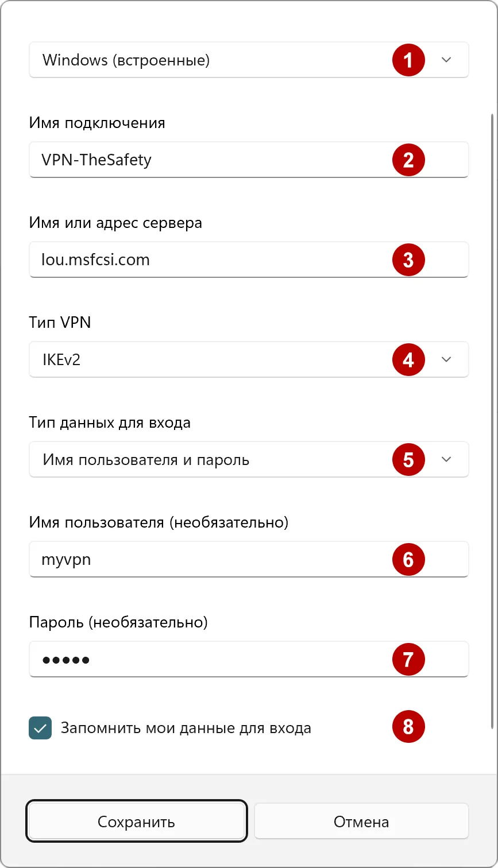Select the username field containing myvpn
The image size is (498, 868).
tap(230, 559)
